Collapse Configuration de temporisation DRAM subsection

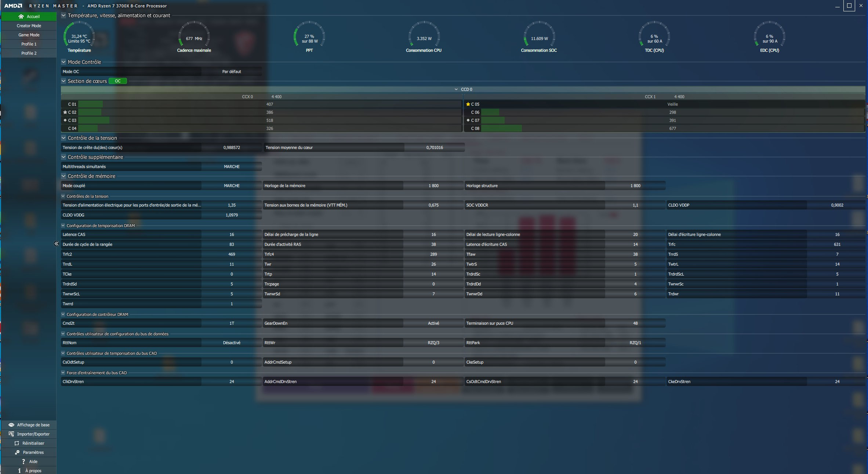63,226
